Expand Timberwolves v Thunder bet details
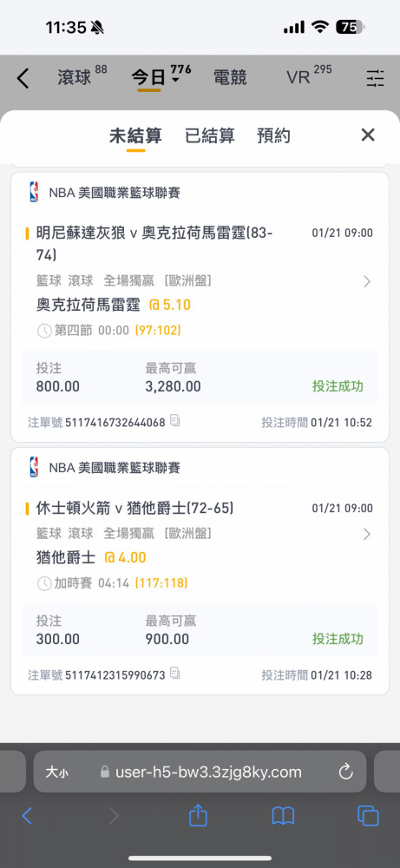The width and height of the screenshot is (400, 868). coord(366,282)
